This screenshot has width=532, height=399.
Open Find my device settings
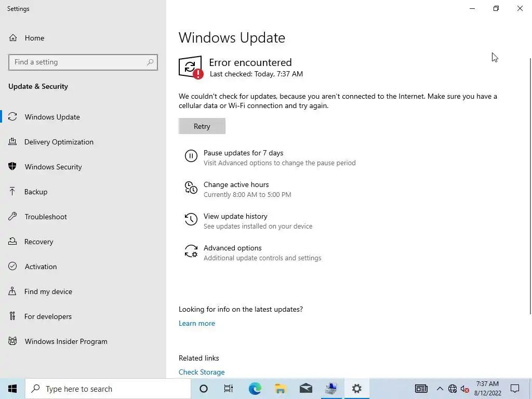[x=83, y=291]
